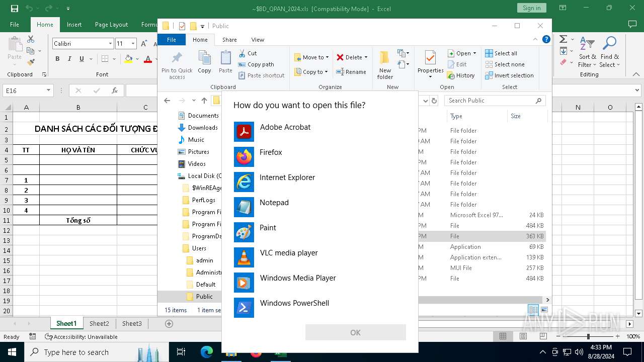Click Explorer help question mark icon
This screenshot has height=362, width=644.
(546, 40)
